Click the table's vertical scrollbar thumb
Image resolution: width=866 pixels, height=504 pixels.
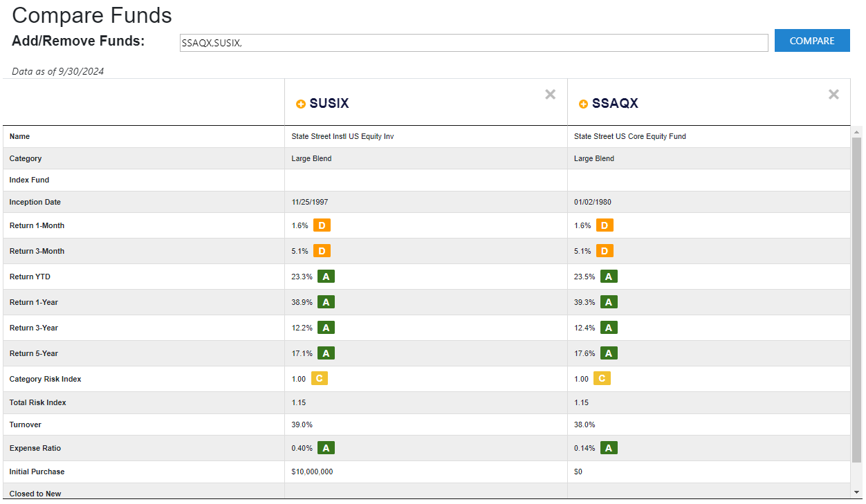pos(857,300)
